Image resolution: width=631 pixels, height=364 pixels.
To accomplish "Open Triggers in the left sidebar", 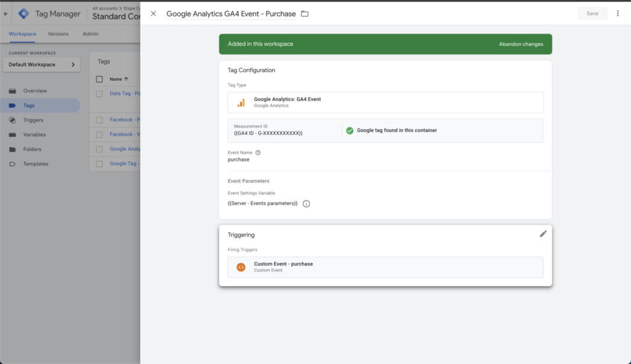I will click(33, 120).
